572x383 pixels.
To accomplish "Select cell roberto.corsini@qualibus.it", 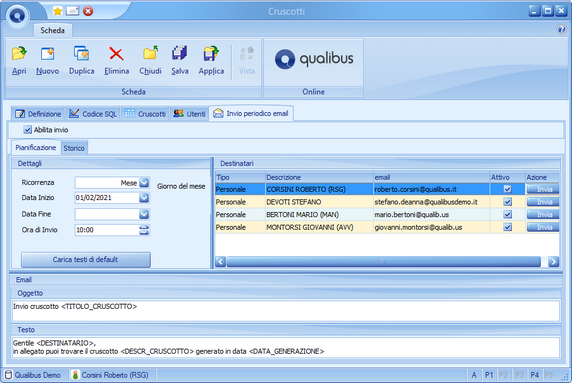I will [x=432, y=189].
